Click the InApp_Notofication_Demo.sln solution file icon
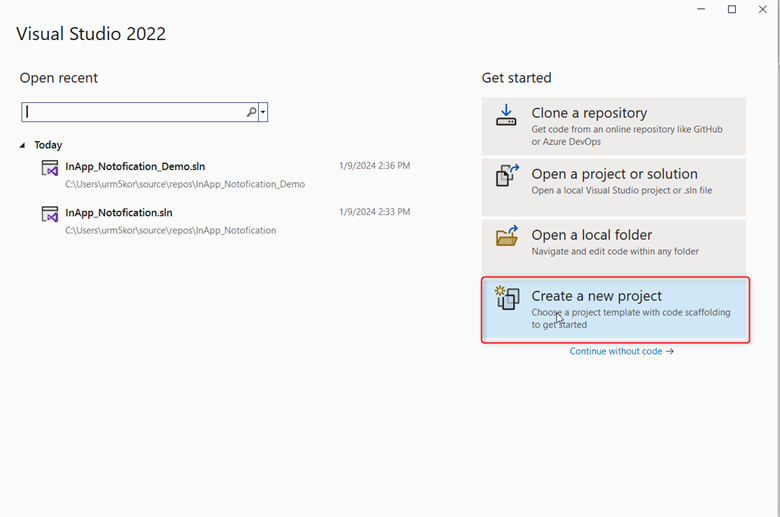 50,168
